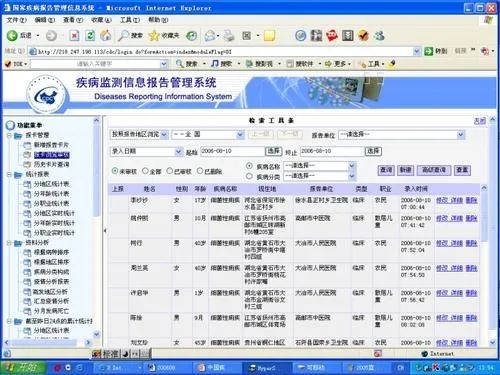Viewport: 500px width, 375px height.
Task: Click the 更多 item in the search toolbar
Action: [339, 64]
